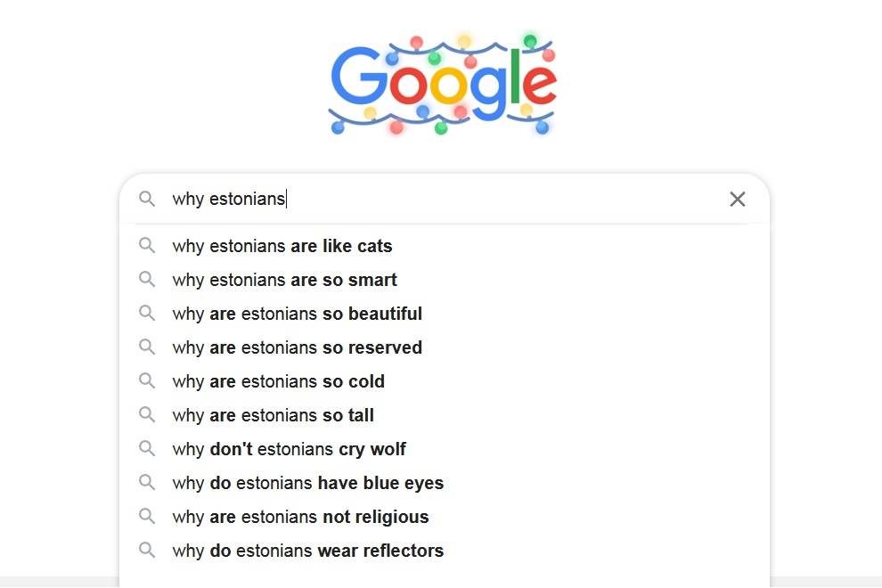Image resolution: width=882 pixels, height=588 pixels.
Task: Choose 'why do estonians have blue eyes'
Action: 445,483
